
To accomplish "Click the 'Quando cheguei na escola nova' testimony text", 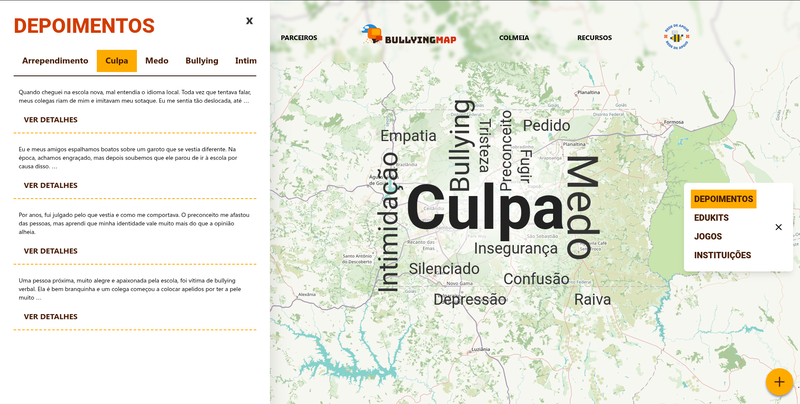I will pos(135,96).
